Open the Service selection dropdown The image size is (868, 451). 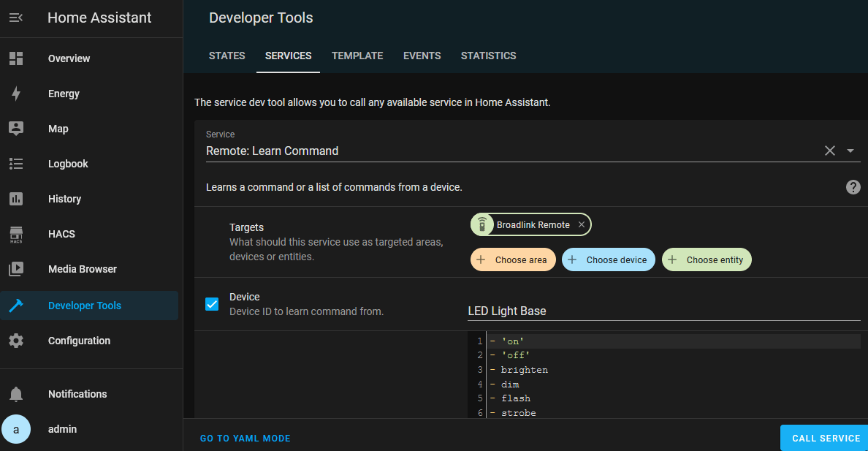click(850, 150)
